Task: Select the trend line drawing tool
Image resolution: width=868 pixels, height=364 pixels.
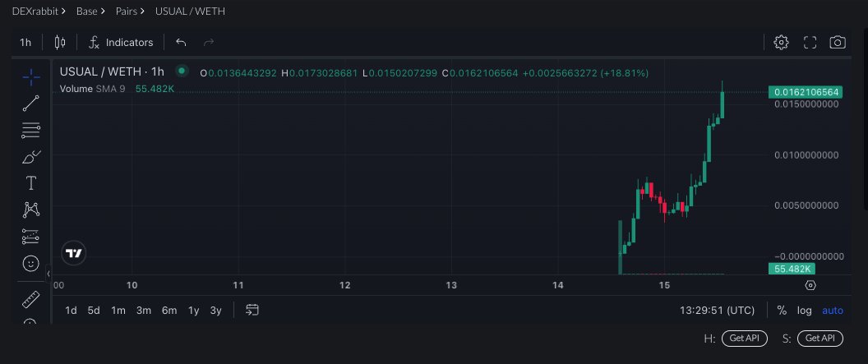Action: (x=31, y=104)
